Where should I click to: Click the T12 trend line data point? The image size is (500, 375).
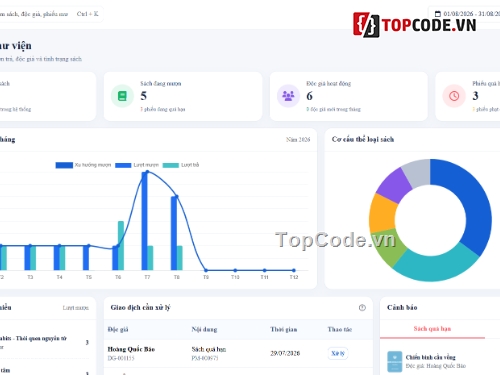(x=294, y=270)
